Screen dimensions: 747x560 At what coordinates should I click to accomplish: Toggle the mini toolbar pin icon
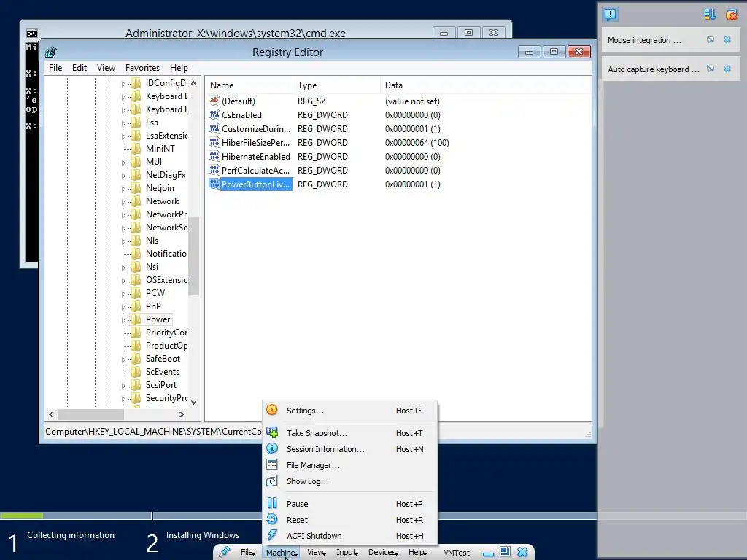225,552
